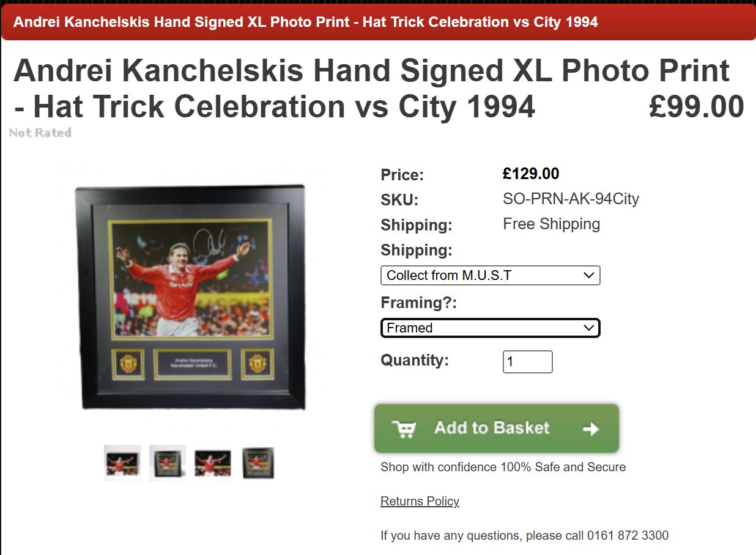This screenshot has height=555, width=756.
Task: Click the arrow icon on Add to Basket button
Action: (591, 429)
